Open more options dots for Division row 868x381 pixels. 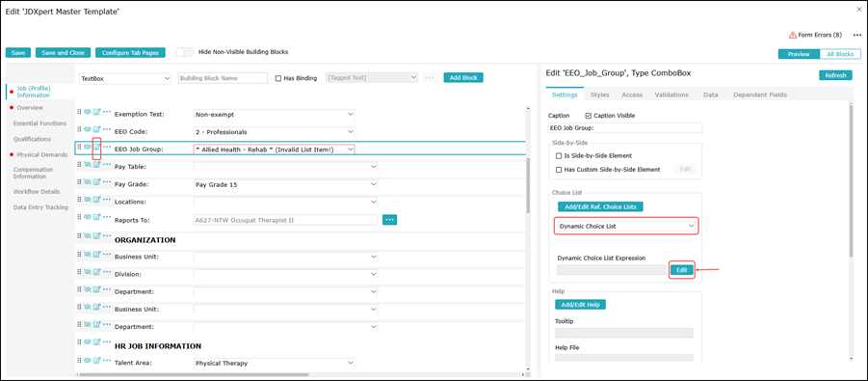107,271
